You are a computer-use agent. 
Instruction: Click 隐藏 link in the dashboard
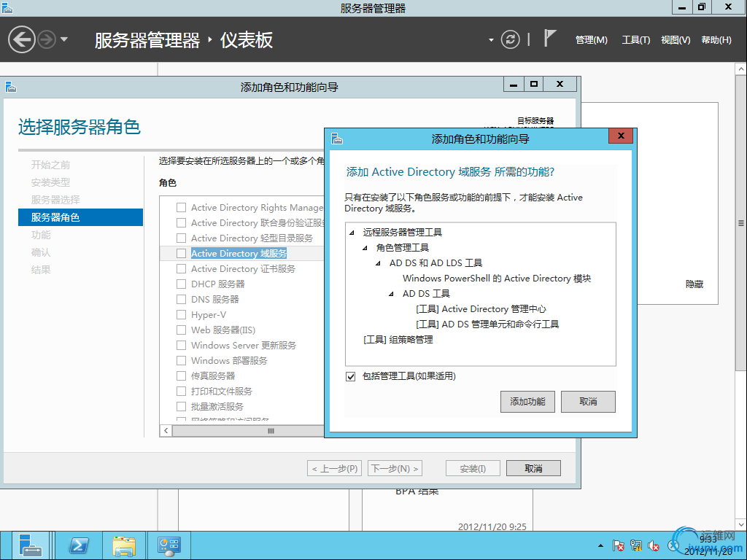(x=694, y=284)
